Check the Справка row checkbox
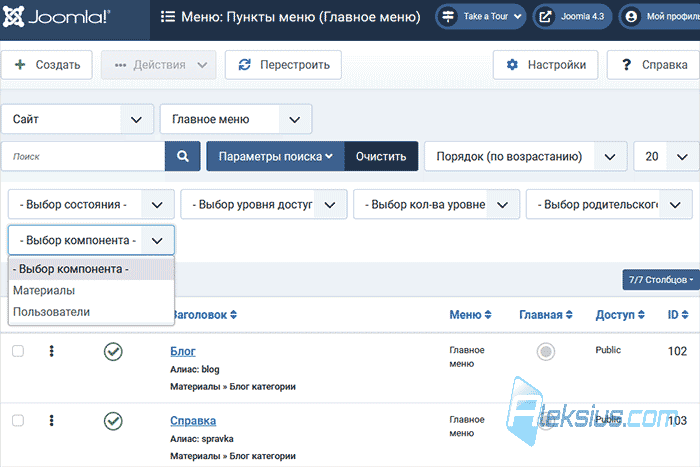The width and height of the screenshot is (700, 467). pyautogui.click(x=18, y=421)
